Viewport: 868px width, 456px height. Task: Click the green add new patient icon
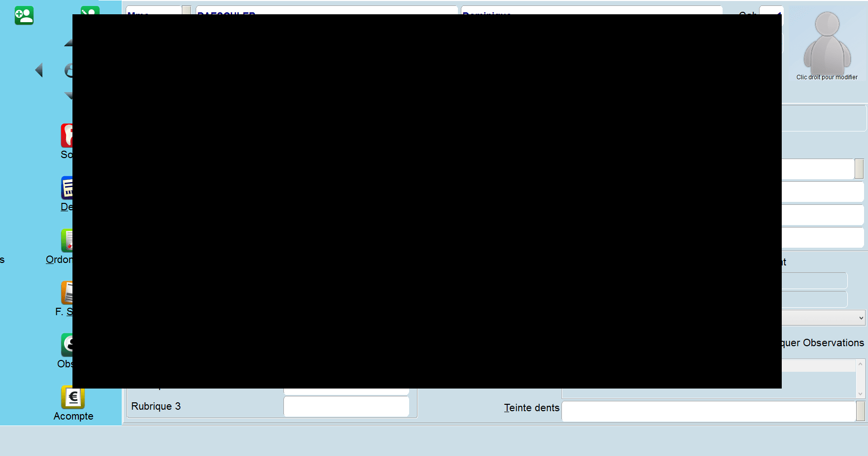pos(24,15)
